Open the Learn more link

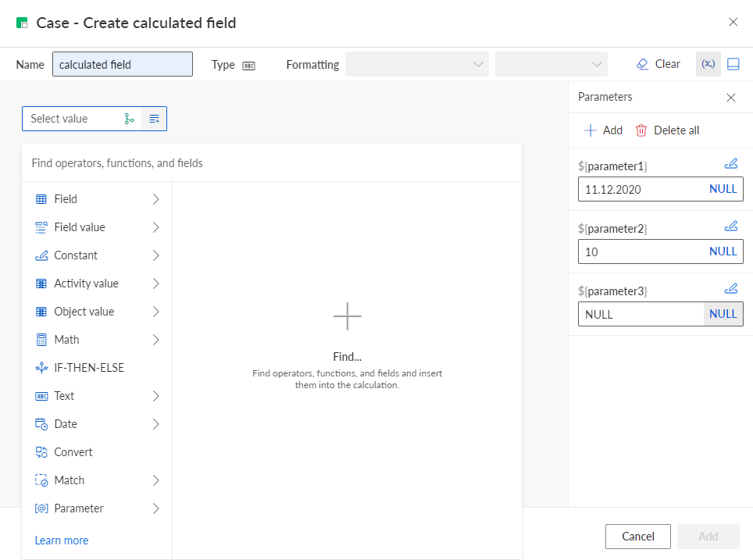click(62, 540)
